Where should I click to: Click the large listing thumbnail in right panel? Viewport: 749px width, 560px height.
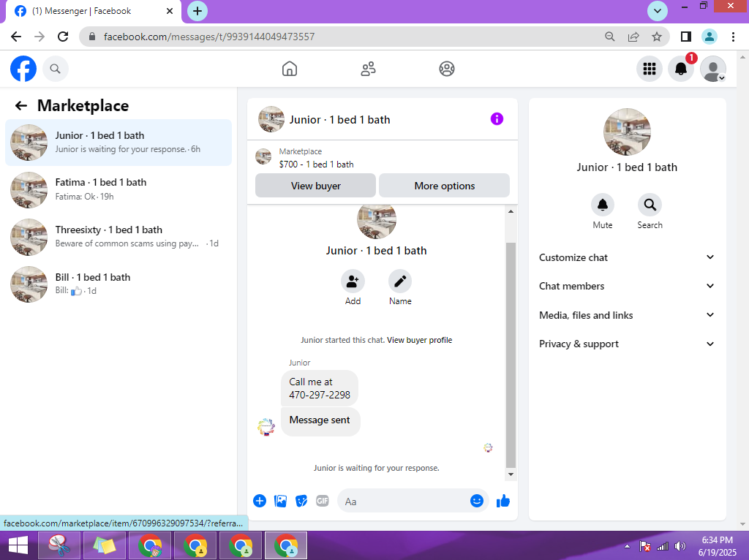(627, 132)
